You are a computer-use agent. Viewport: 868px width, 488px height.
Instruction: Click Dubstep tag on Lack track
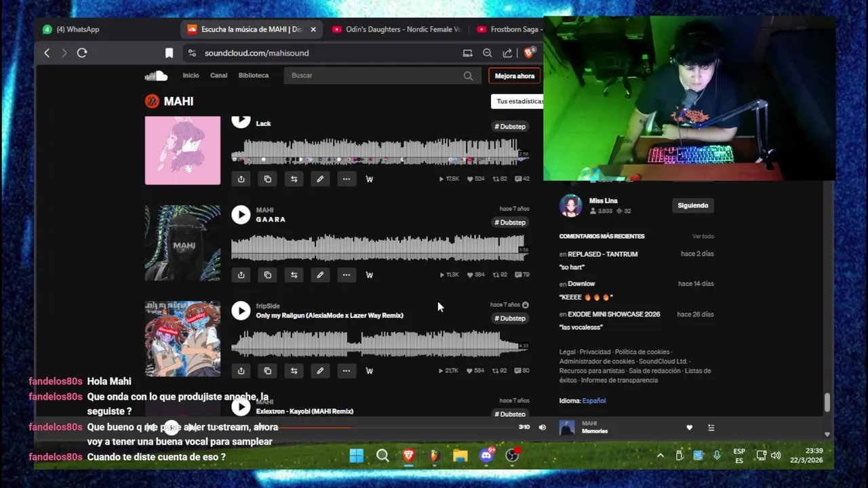coord(510,127)
